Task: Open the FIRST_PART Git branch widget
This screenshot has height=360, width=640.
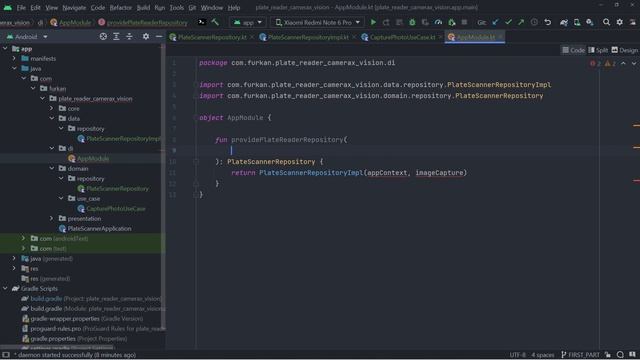Action: pyautogui.click(x=580, y=355)
